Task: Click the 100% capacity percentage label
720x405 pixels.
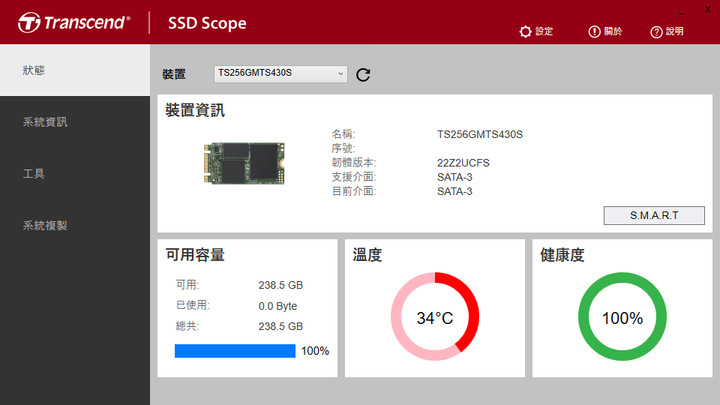Action: coord(315,351)
